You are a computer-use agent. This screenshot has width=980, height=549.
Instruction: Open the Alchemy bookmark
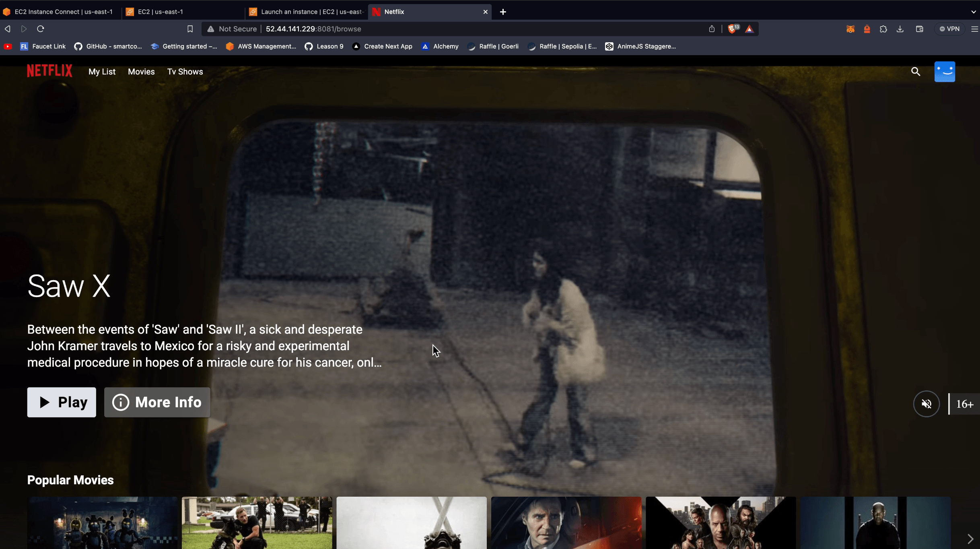[x=440, y=46]
